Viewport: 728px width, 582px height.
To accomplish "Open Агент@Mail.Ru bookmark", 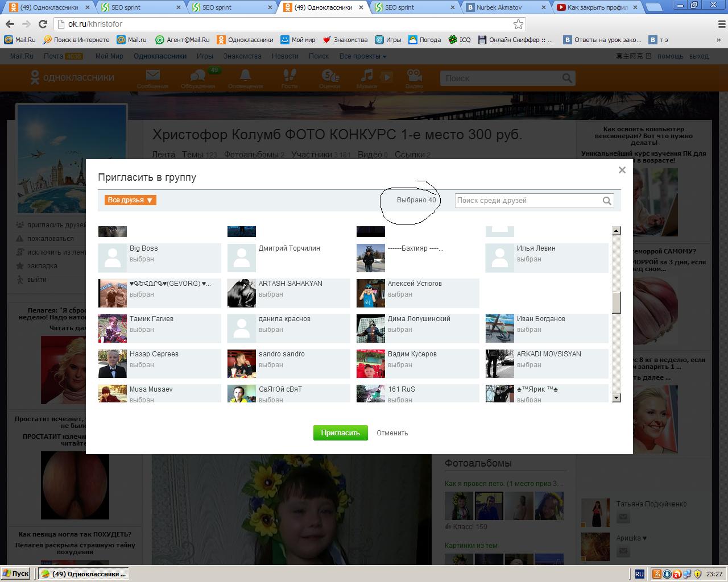I will [183, 40].
